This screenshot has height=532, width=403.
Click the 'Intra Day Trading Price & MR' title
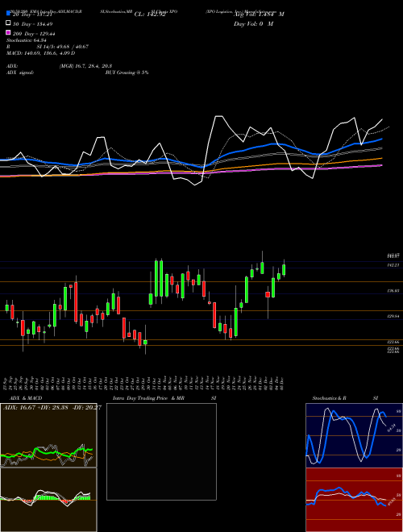pos(148,398)
